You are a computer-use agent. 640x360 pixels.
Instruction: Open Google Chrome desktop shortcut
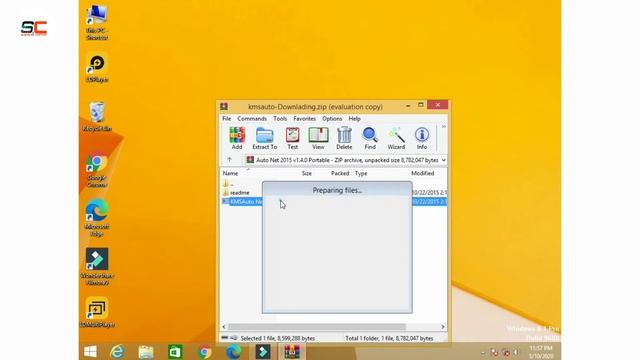point(97,169)
